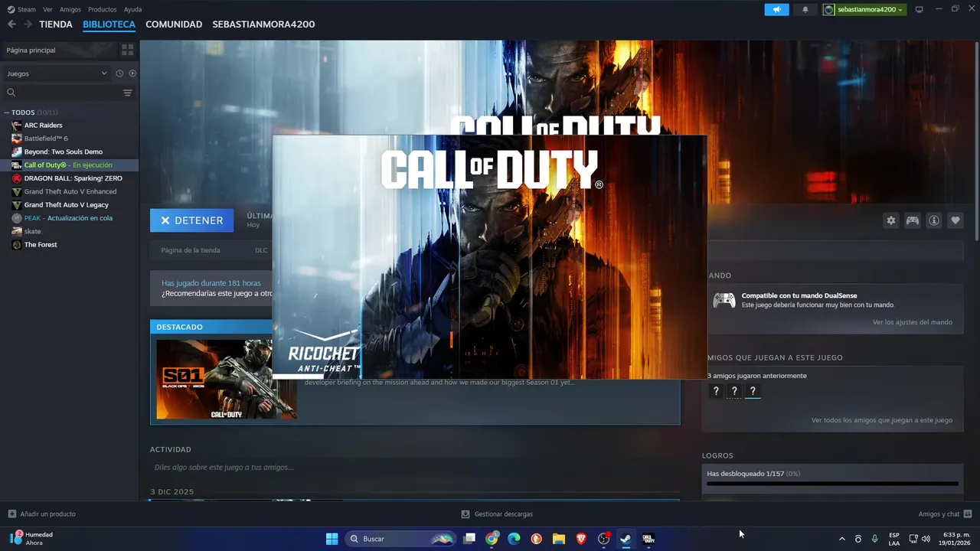Open the S01 featured news thumbnail
This screenshot has height=551, width=980.
click(227, 380)
